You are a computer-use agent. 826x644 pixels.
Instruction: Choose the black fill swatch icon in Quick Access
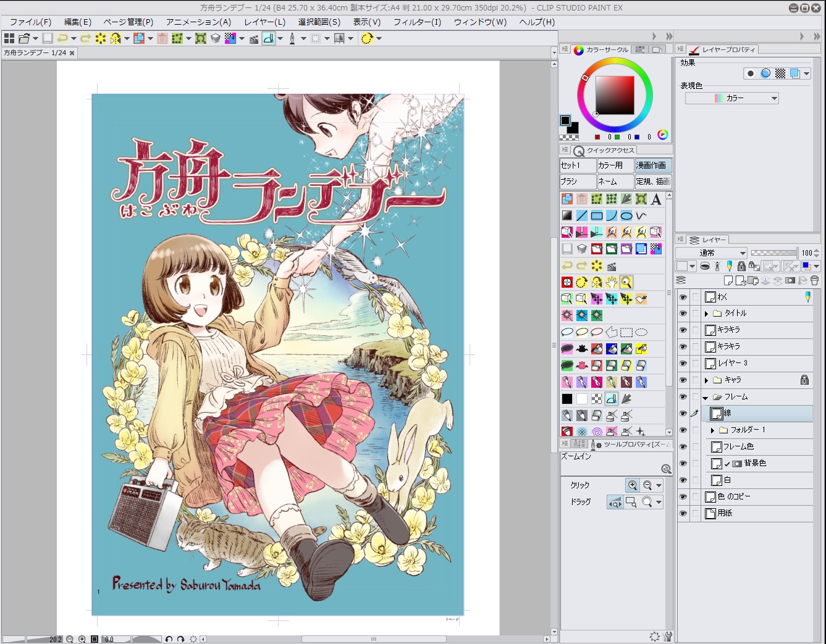(x=567, y=399)
